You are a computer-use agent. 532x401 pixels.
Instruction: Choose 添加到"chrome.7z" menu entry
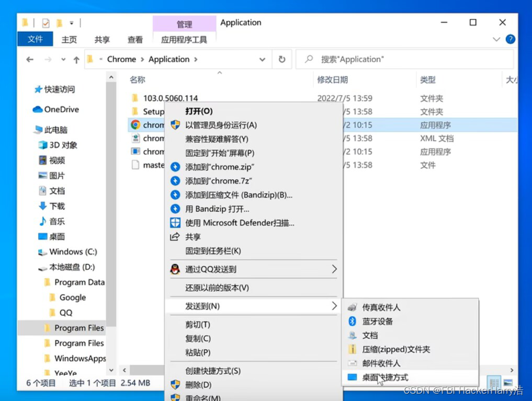219,181
